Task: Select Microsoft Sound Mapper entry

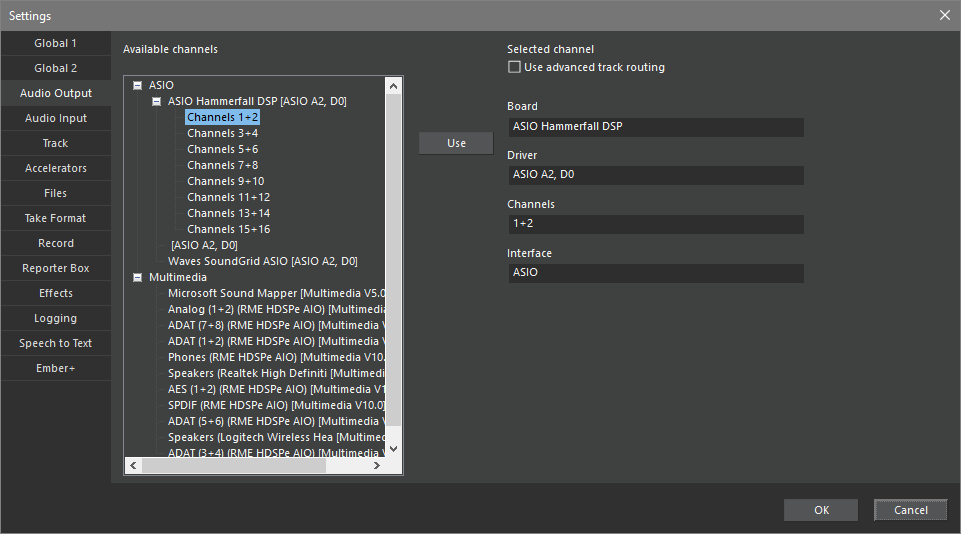Action: (276, 293)
